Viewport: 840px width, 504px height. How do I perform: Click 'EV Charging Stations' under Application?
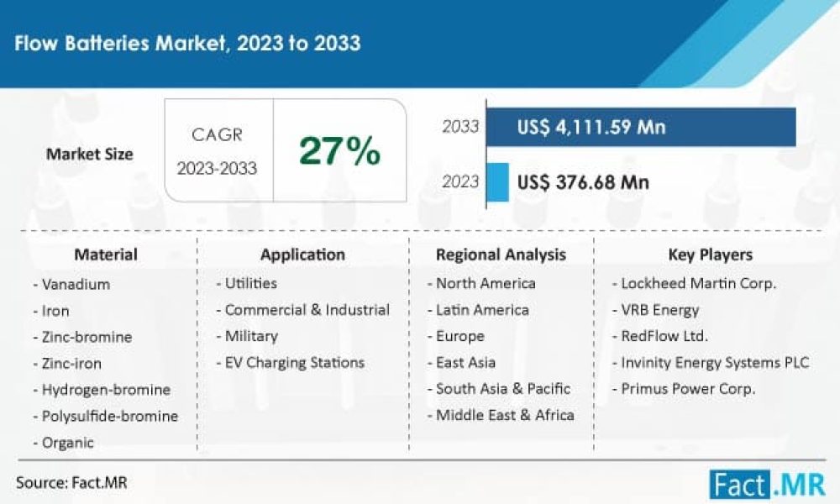point(295,363)
